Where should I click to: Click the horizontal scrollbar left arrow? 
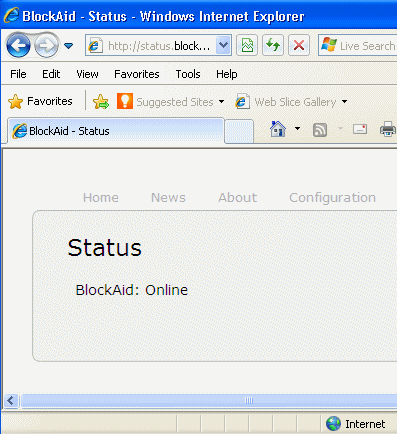(11, 400)
